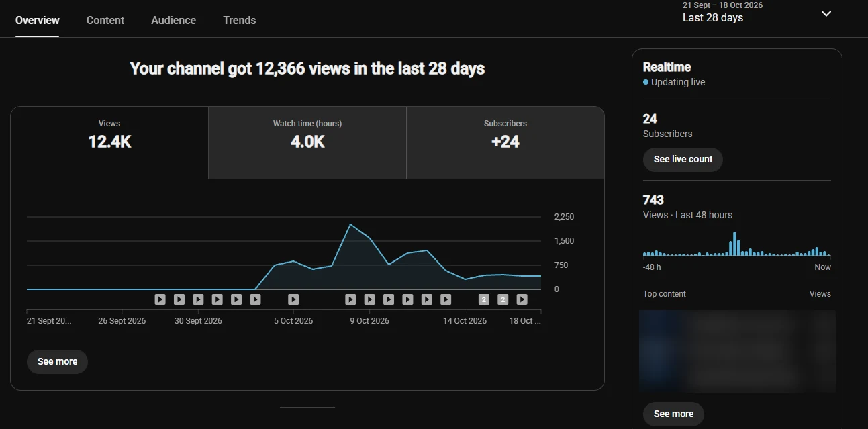
Task: Switch to the Content tab
Action: click(x=105, y=20)
